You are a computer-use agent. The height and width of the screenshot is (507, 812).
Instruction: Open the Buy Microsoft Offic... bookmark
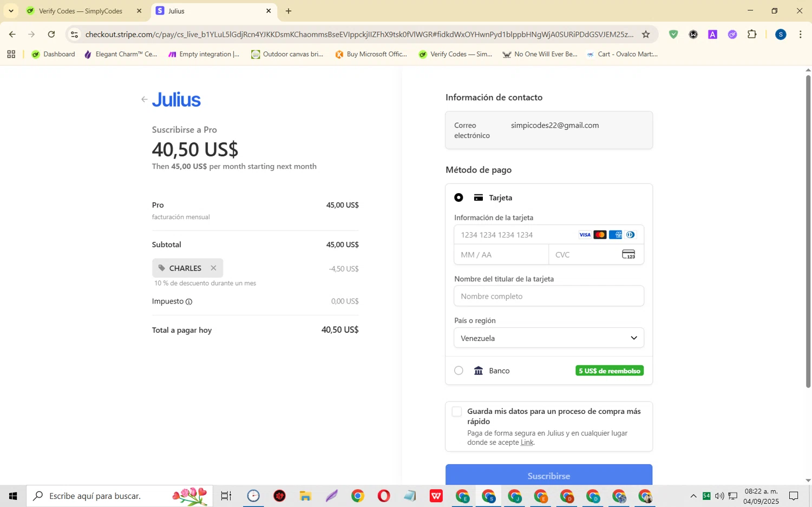(371, 54)
